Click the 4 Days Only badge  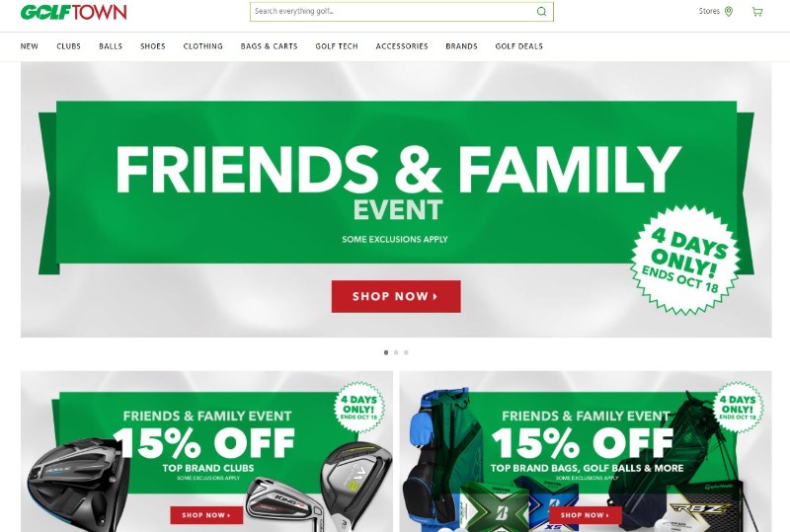pyautogui.click(x=685, y=260)
